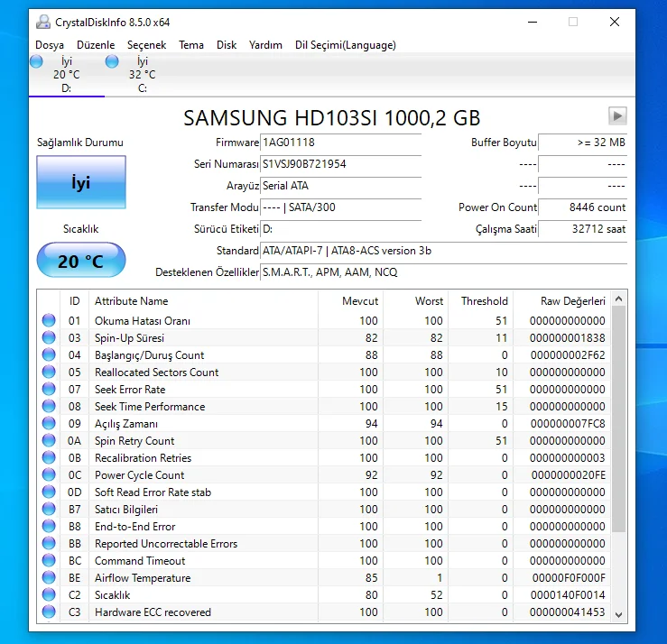Click status orb for Seek Time Performance
The height and width of the screenshot is (644, 667).
(x=49, y=406)
